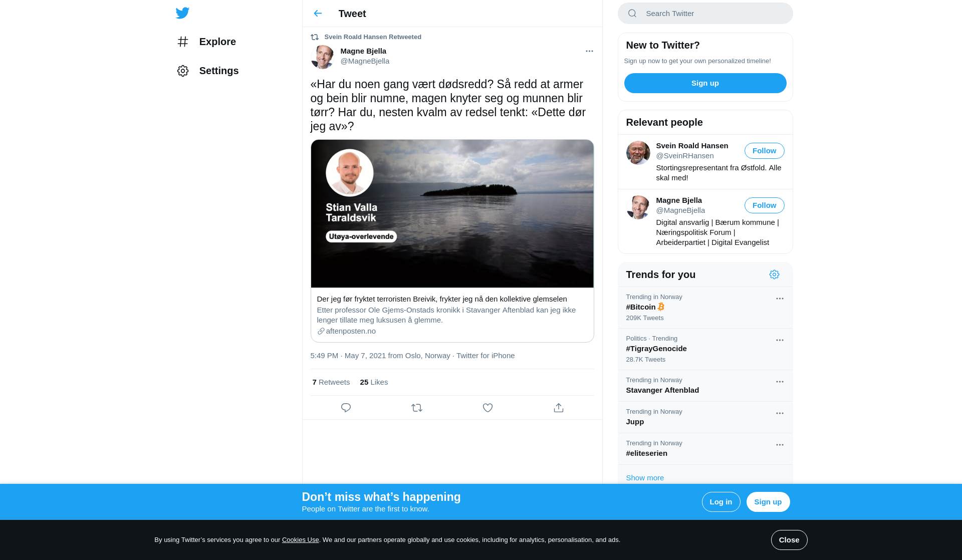Open the #eliteserien trend

point(705,449)
